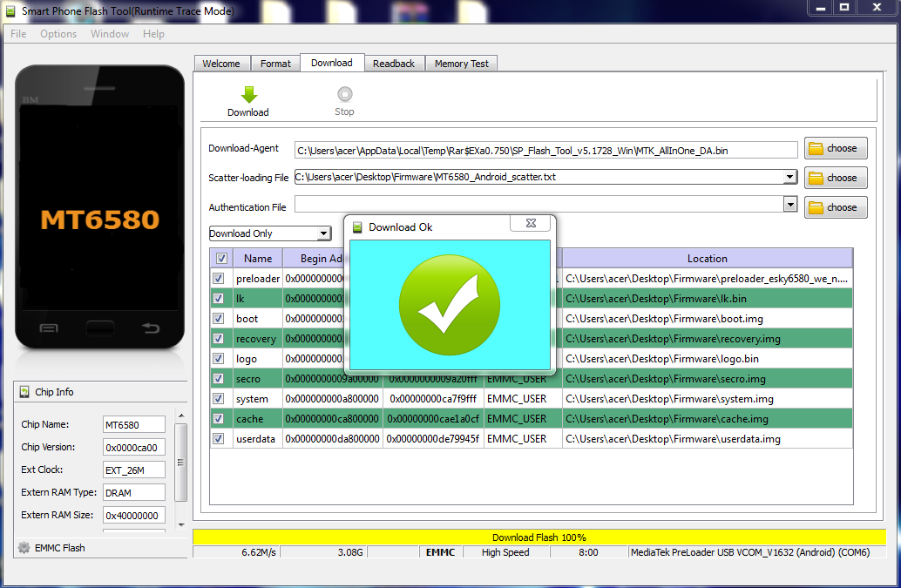Choose a Scatter-loading file
The image size is (901, 588).
(836, 178)
